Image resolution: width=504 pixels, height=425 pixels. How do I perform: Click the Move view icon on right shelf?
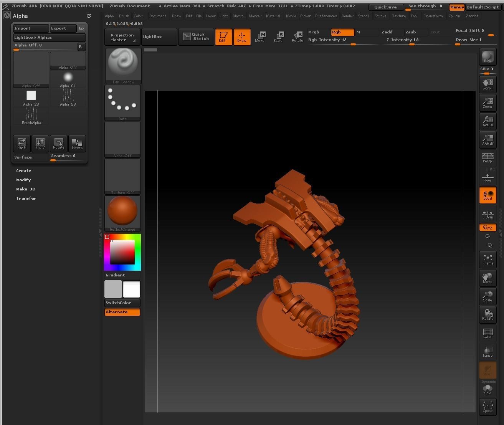pyautogui.click(x=487, y=278)
